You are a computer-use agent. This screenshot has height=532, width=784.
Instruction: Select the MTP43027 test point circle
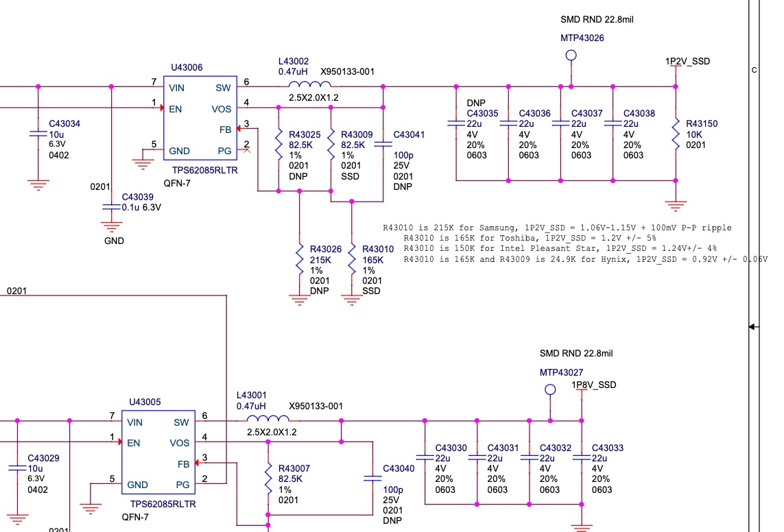click(x=550, y=389)
